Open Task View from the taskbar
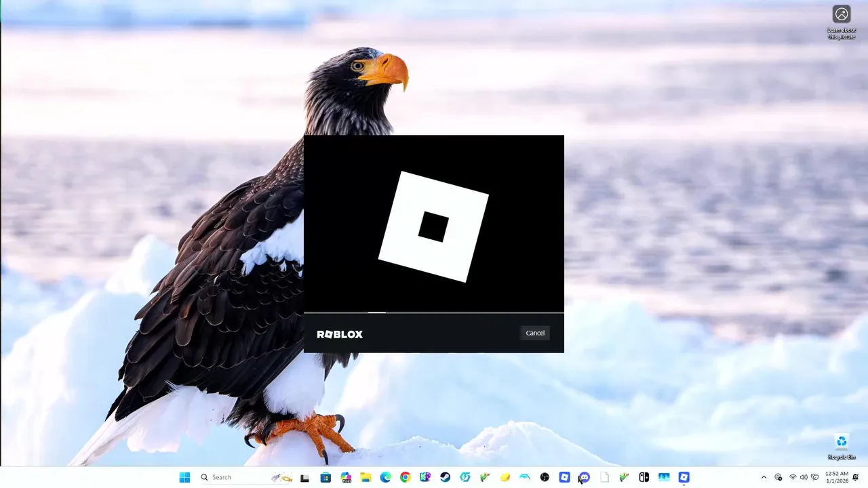 [x=305, y=477]
